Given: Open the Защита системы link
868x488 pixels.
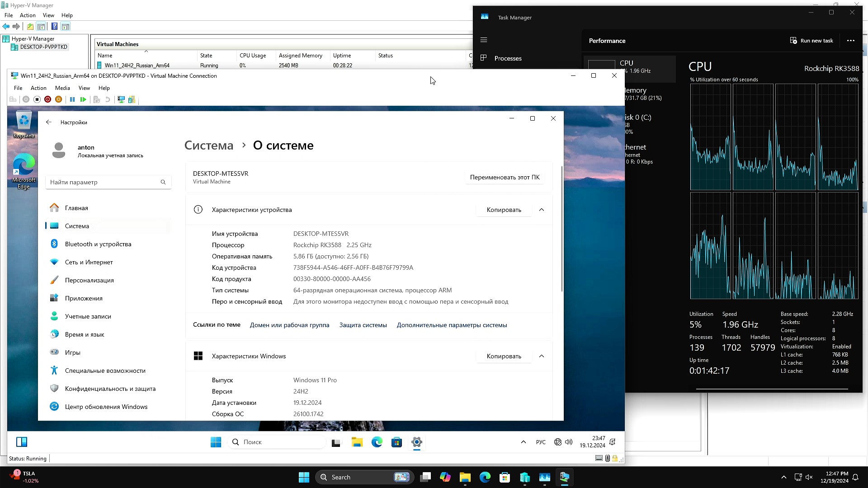Looking at the screenshot, I should coord(363,325).
